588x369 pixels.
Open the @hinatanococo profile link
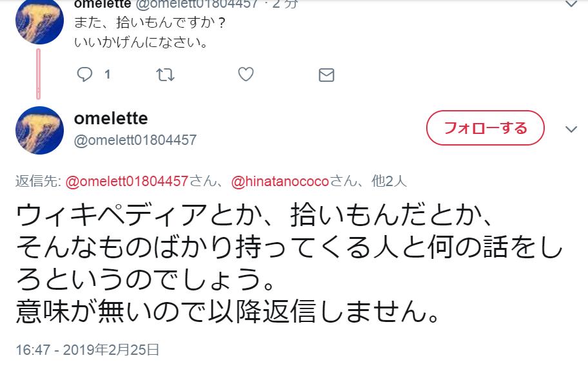click(280, 181)
